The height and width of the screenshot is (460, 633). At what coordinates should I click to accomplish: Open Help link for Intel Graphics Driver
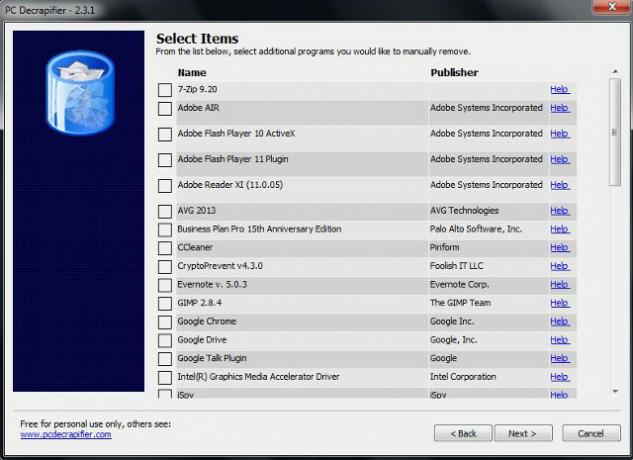click(x=560, y=377)
